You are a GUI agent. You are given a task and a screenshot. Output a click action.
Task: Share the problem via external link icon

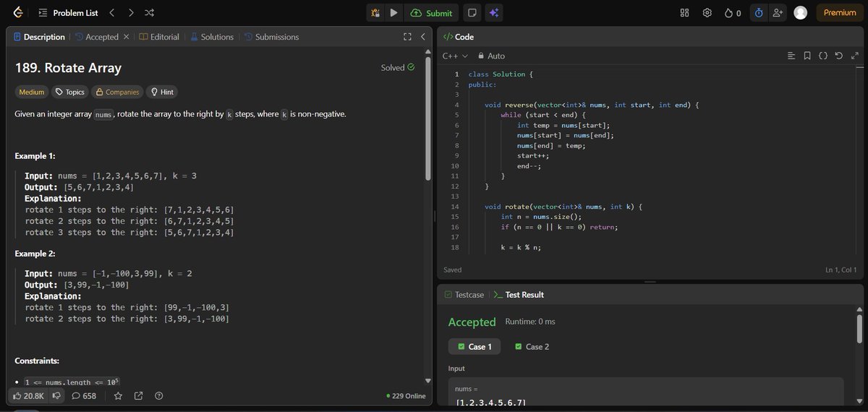pyautogui.click(x=138, y=396)
